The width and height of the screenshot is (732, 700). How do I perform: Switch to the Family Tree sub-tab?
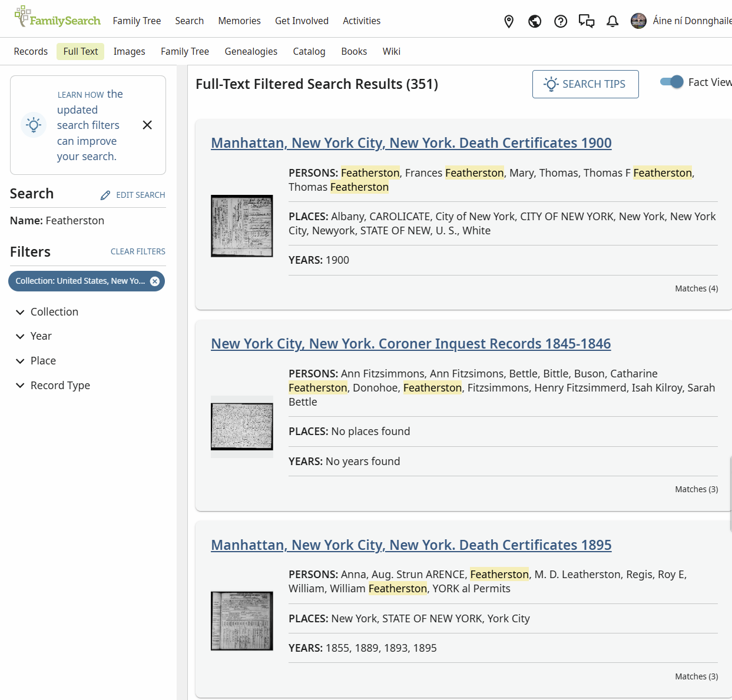pyautogui.click(x=185, y=52)
